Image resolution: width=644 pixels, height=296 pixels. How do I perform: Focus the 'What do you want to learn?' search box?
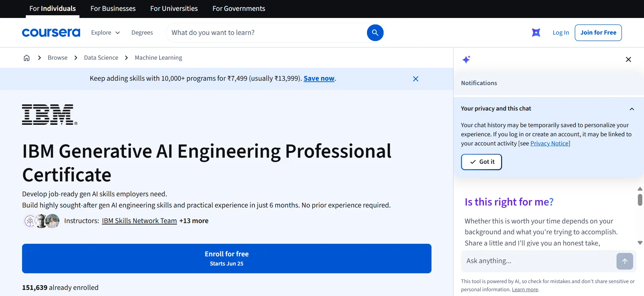tap(266, 33)
